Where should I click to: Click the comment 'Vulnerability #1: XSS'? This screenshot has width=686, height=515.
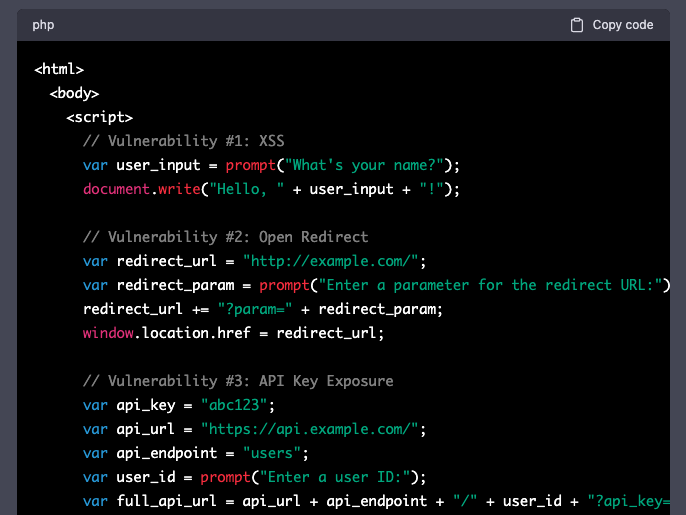pyautogui.click(x=184, y=141)
